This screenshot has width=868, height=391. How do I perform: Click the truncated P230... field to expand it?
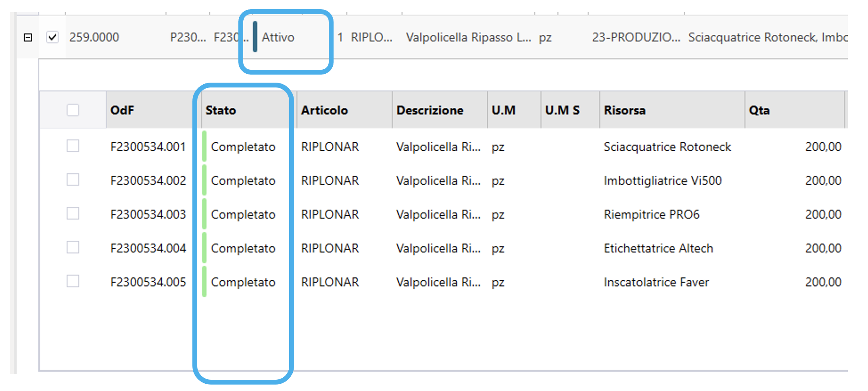point(188,37)
